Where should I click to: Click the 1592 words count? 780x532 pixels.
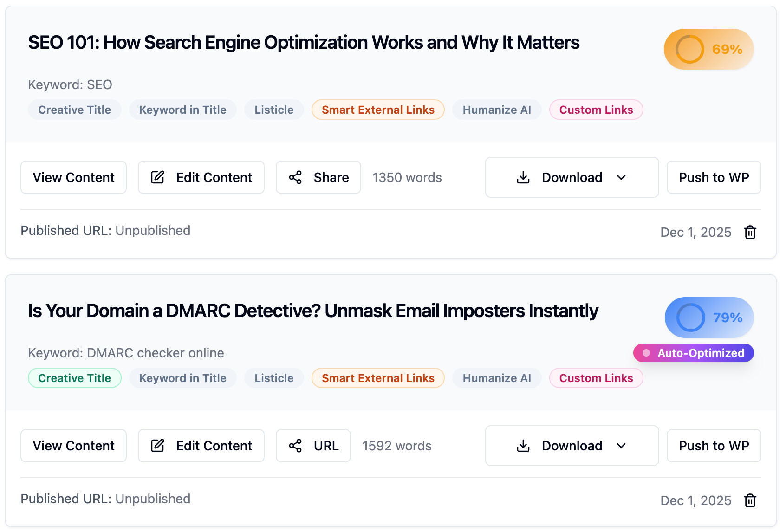coord(397,446)
